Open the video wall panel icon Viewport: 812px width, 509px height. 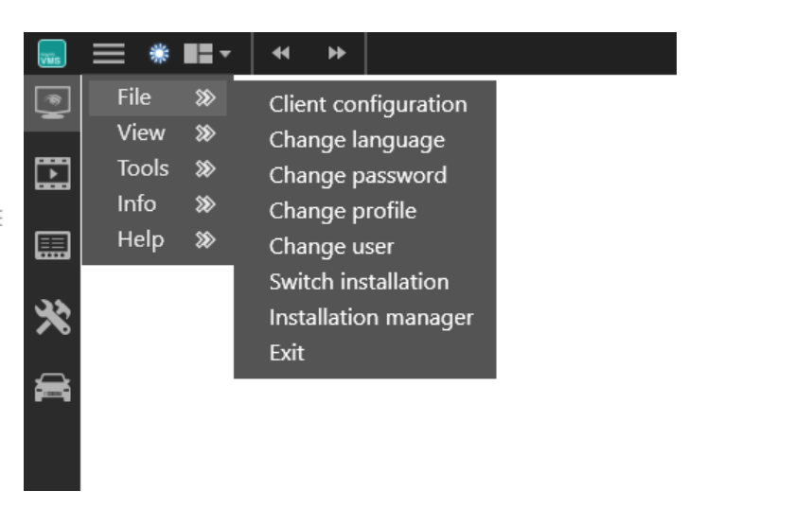(x=52, y=246)
